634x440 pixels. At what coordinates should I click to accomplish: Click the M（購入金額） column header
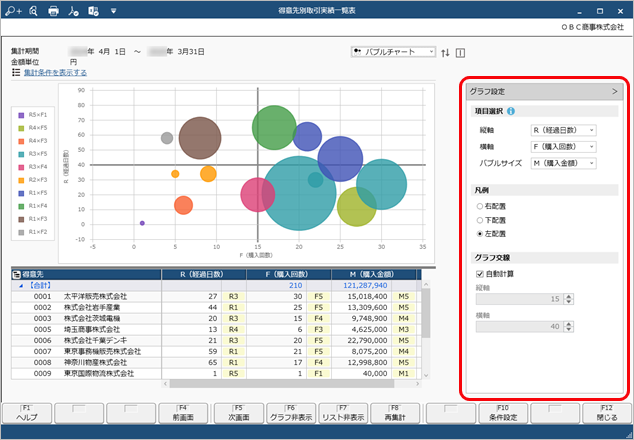point(374,275)
